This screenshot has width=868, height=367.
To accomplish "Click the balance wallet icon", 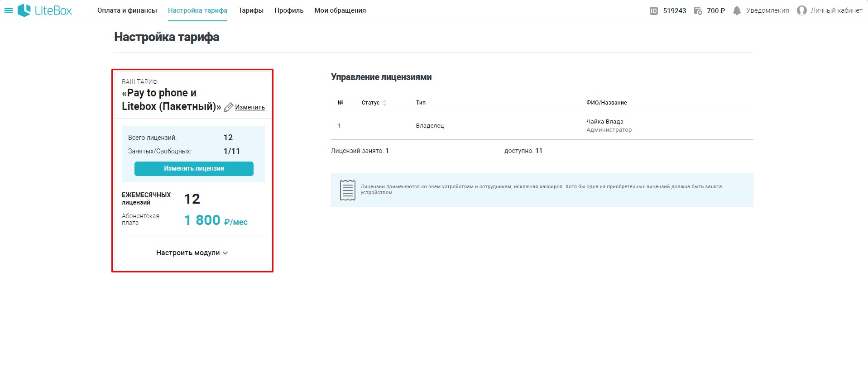I will pyautogui.click(x=698, y=11).
